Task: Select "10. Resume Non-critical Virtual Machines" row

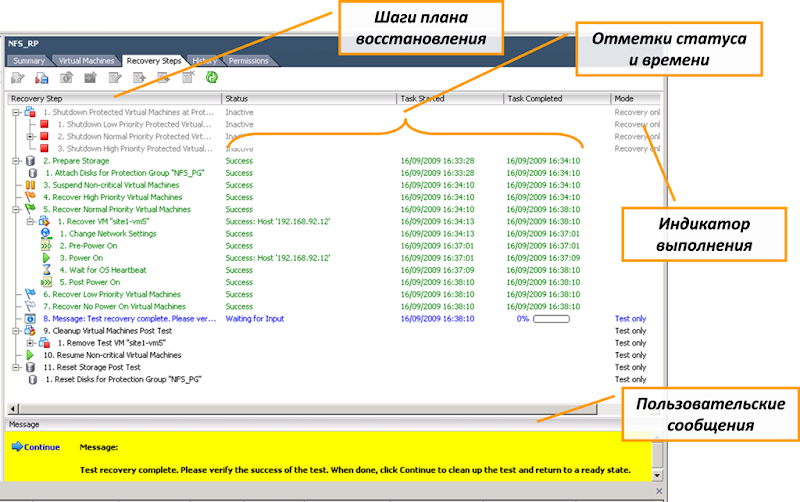Action: click(112, 355)
